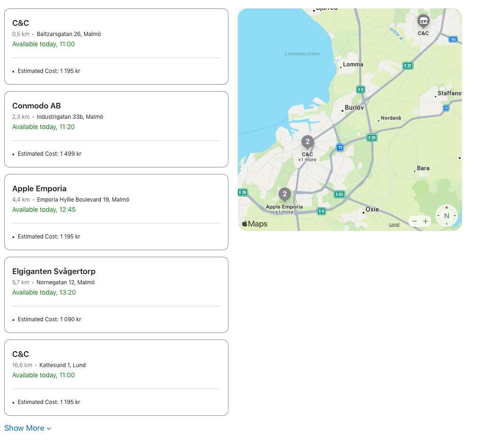
Task: Select the Conmodo AB store card
Action: (x=116, y=130)
